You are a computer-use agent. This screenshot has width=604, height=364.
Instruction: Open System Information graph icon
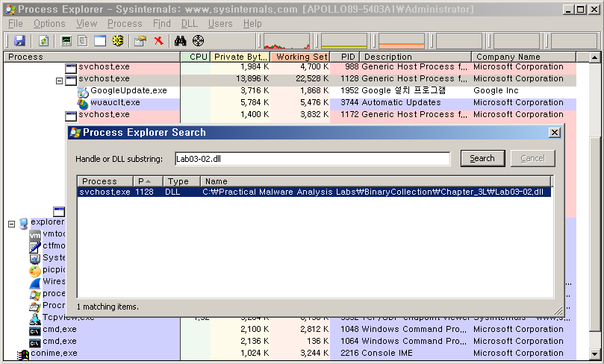(x=67, y=41)
